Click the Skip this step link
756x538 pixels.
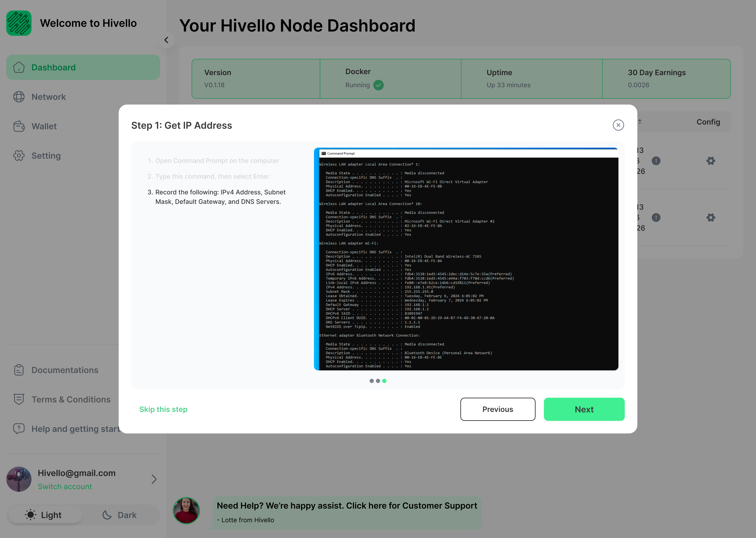pos(163,409)
